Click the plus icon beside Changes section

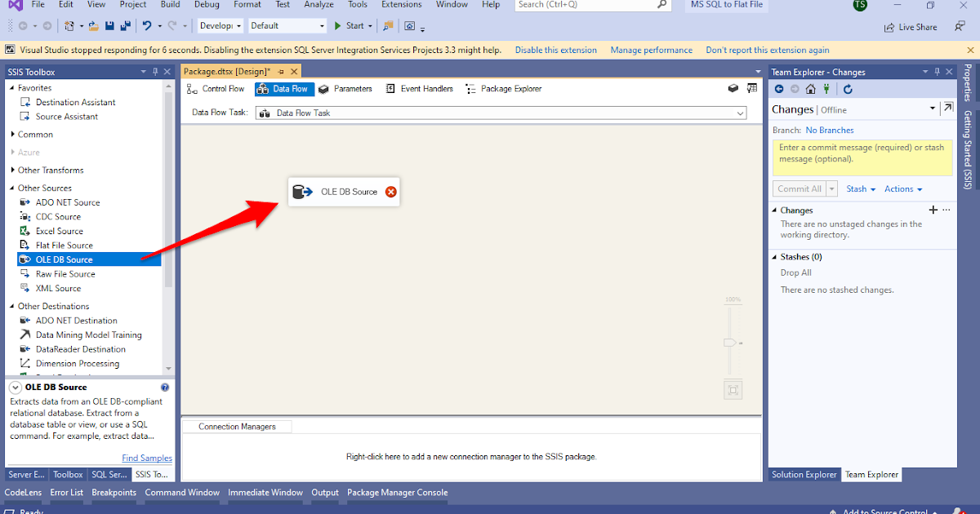click(934, 210)
